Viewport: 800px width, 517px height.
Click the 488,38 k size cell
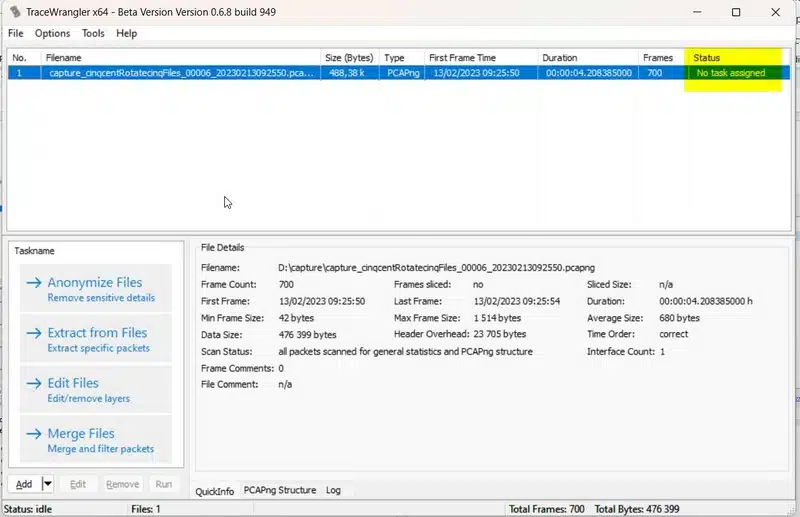[349, 73]
